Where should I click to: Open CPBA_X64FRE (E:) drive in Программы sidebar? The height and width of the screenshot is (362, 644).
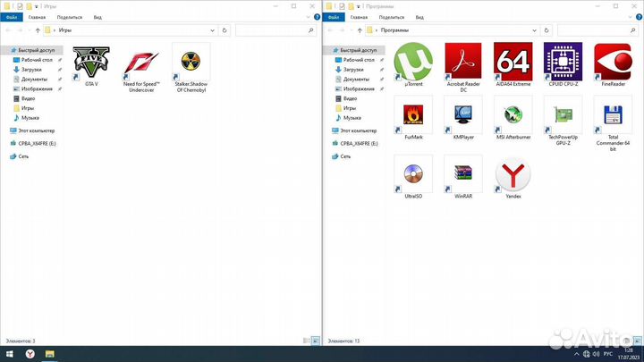click(359, 144)
